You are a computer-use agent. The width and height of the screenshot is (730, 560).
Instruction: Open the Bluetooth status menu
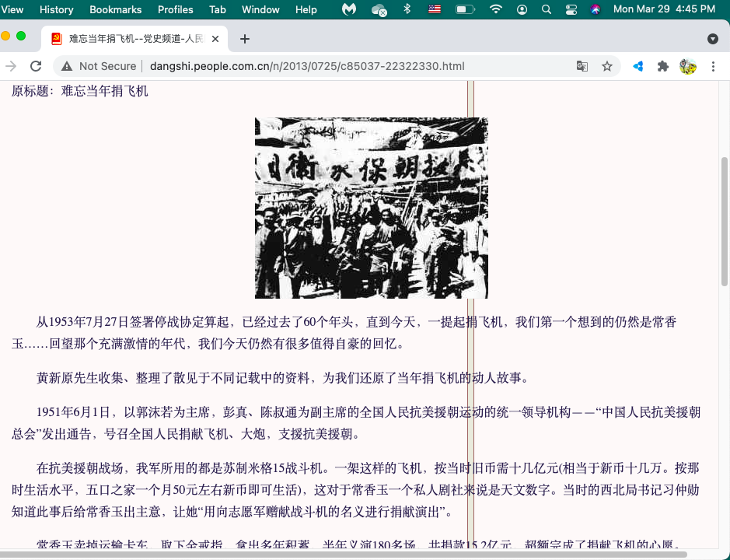click(407, 9)
